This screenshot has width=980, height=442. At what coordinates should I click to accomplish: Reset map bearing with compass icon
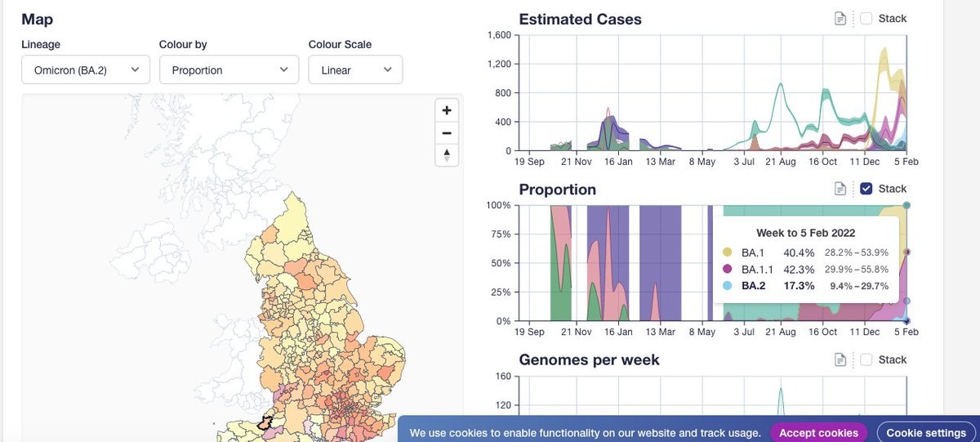coord(447,154)
